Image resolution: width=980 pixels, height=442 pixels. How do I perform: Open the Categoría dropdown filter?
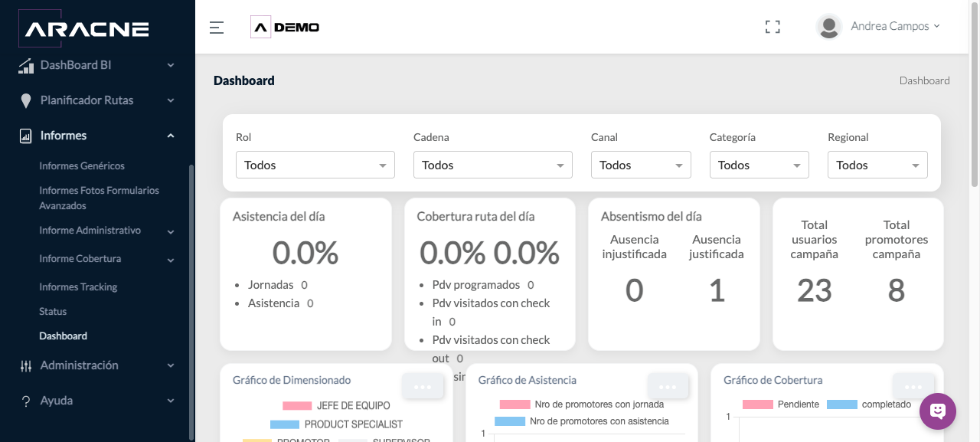(759, 165)
